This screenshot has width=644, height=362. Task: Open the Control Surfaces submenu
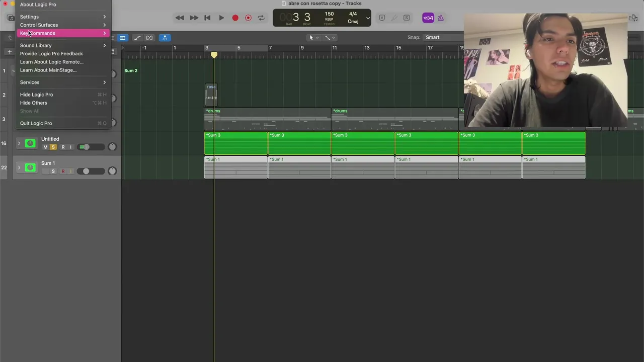point(63,25)
